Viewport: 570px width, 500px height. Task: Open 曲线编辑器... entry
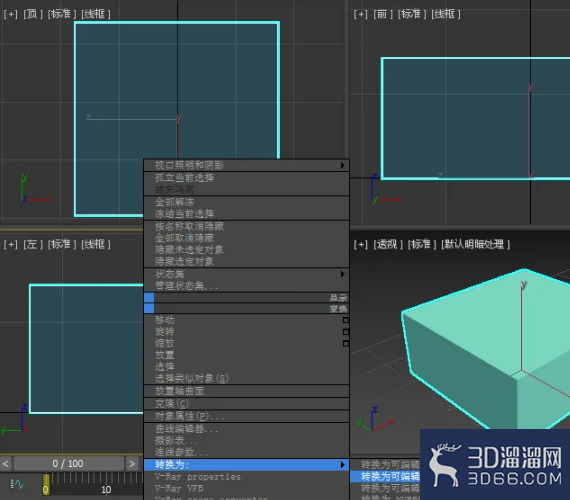pyautogui.click(x=246, y=429)
